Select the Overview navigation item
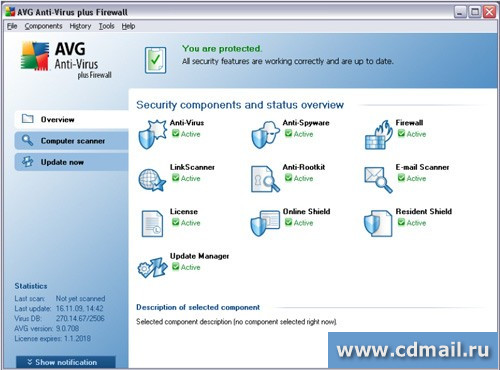This screenshot has width=500, height=370. pos(71,119)
